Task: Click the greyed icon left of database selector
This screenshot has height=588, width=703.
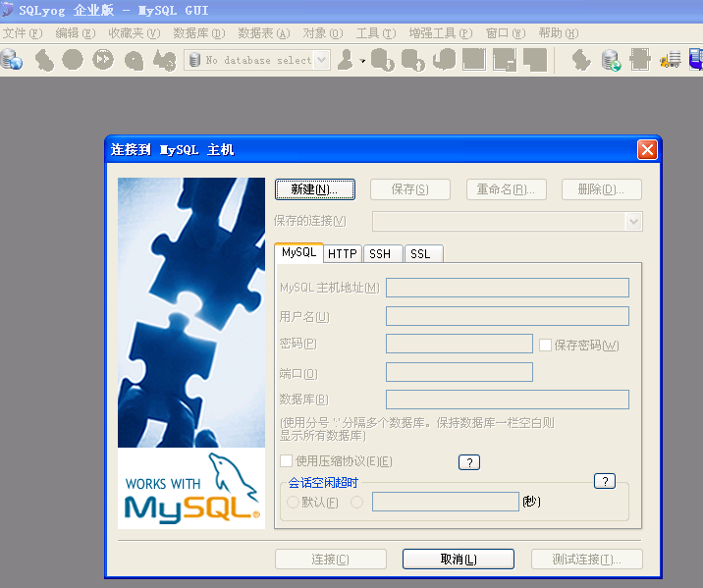Action: click(165, 60)
